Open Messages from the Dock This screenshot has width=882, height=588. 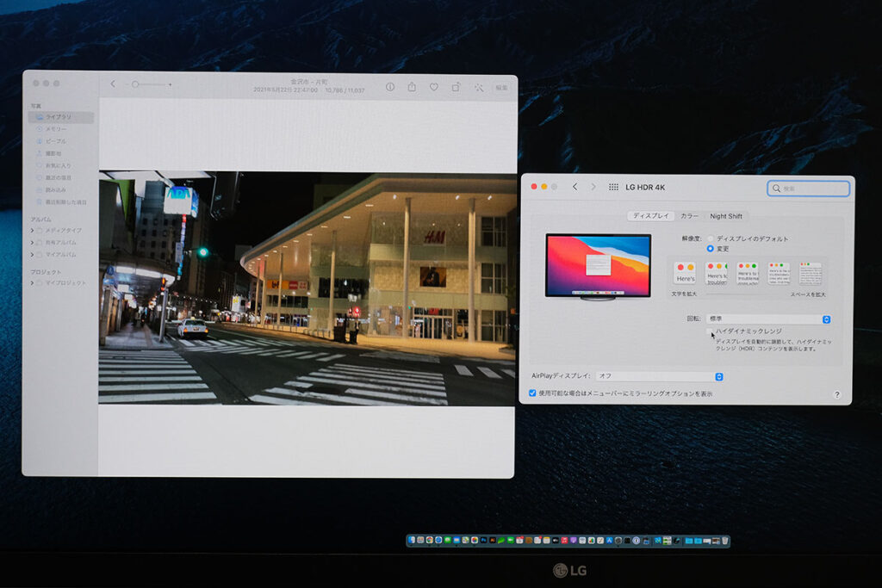click(x=448, y=541)
